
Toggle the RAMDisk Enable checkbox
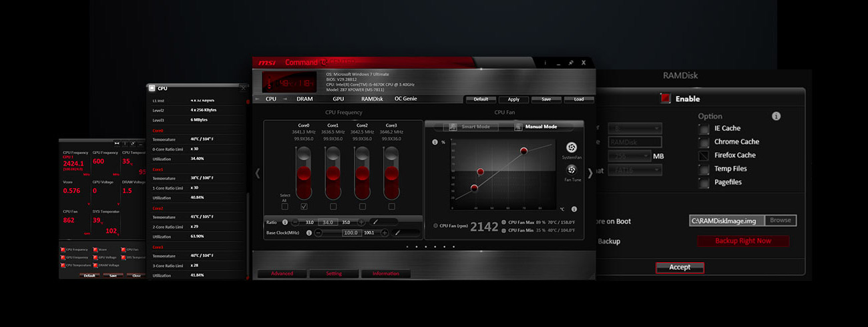pos(666,98)
